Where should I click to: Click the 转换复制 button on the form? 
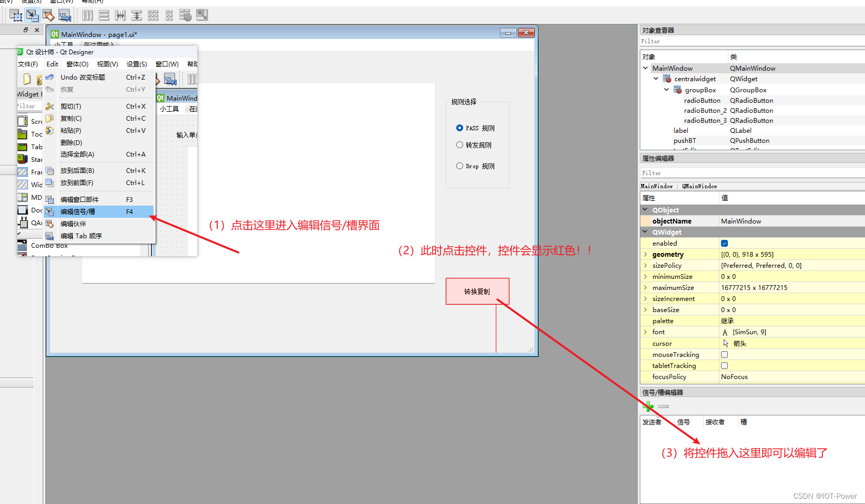coord(477,291)
